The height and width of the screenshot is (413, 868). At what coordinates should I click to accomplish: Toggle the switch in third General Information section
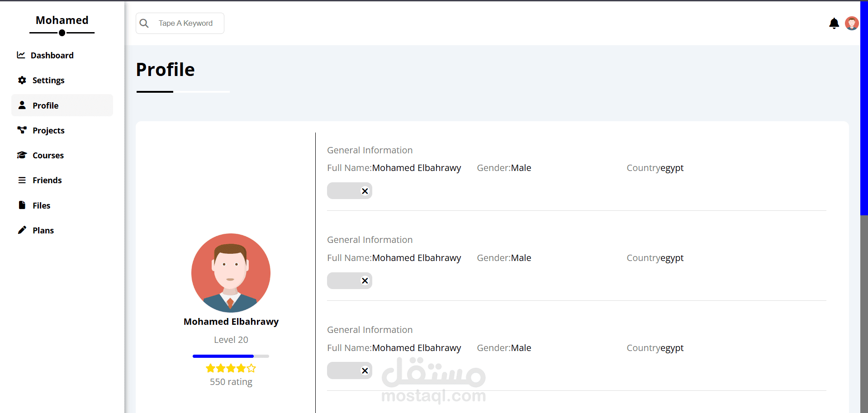(x=350, y=370)
